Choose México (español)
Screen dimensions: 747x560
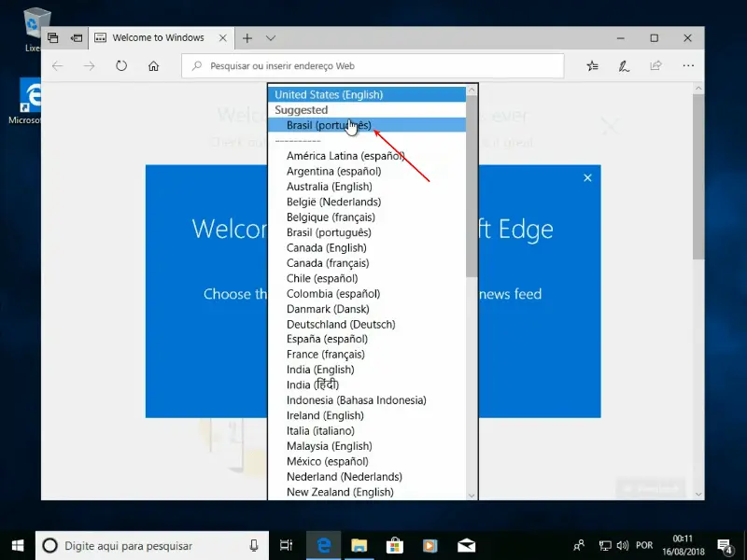[367, 461]
